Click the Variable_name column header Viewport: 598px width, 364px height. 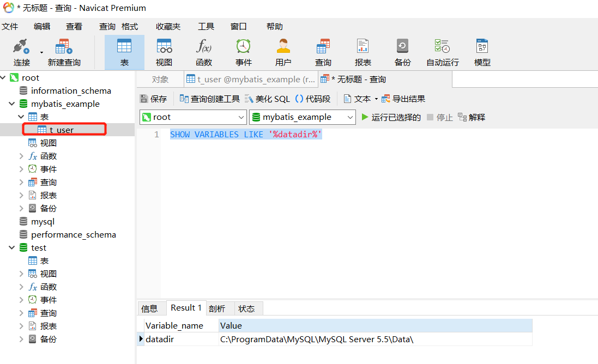pos(181,325)
